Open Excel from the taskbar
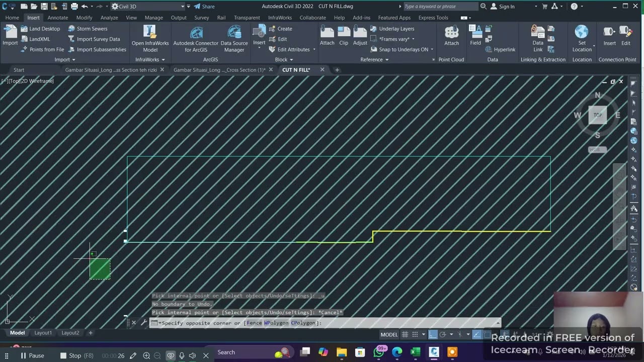 [x=415, y=352]
